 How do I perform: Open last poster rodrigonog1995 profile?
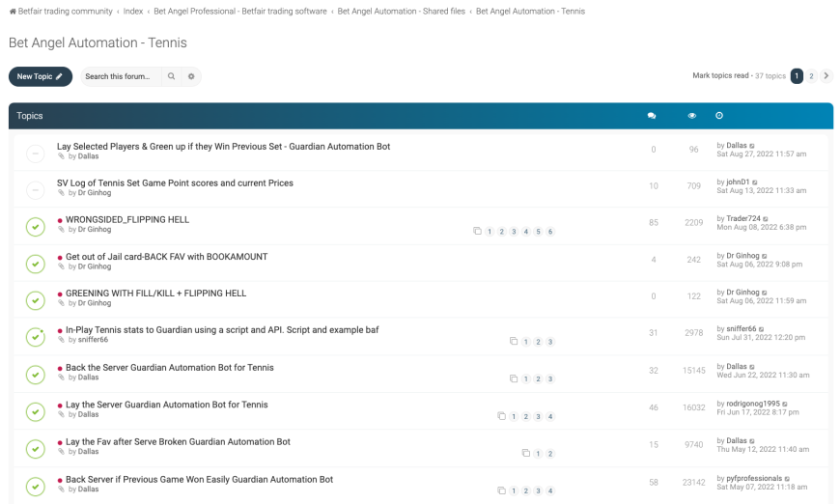coord(753,404)
